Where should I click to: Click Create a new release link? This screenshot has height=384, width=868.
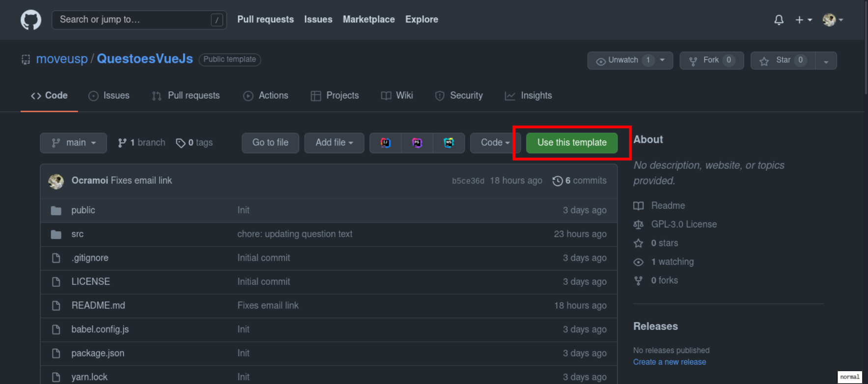tap(670, 362)
